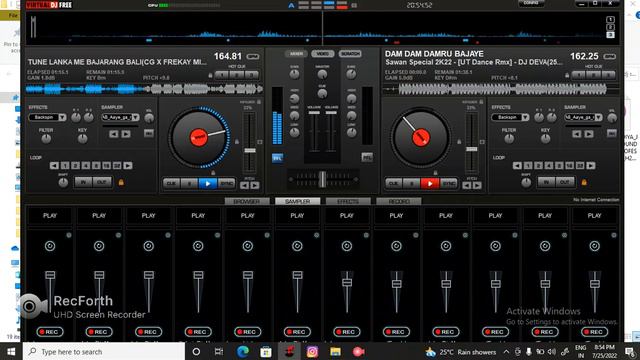This screenshot has height=360, width=640.
Task: Click the left deck loop SHIFT knob
Action: pyautogui.click(x=63, y=183)
